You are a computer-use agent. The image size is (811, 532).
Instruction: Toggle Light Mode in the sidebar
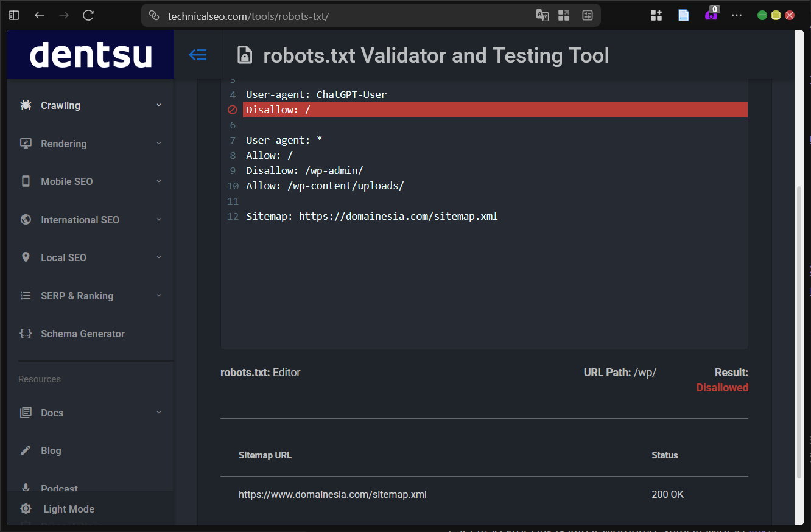68,509
